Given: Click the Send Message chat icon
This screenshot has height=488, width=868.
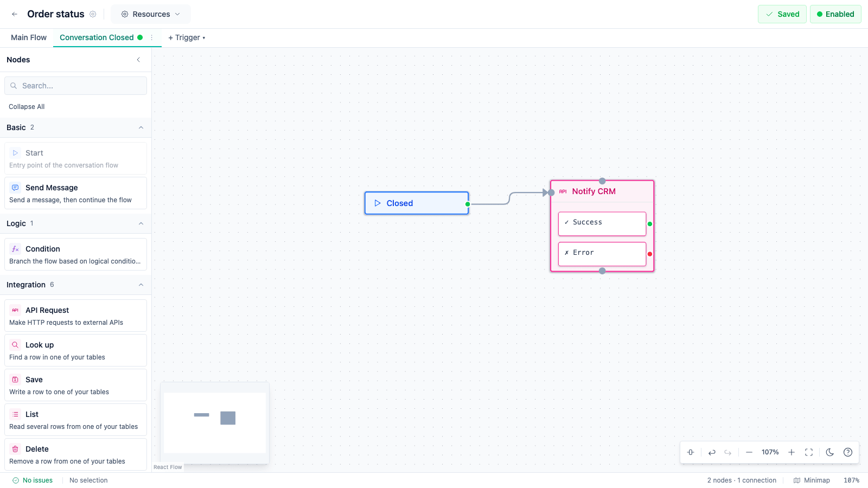Looking at the screenshot, I should click(x=15, y=188).
